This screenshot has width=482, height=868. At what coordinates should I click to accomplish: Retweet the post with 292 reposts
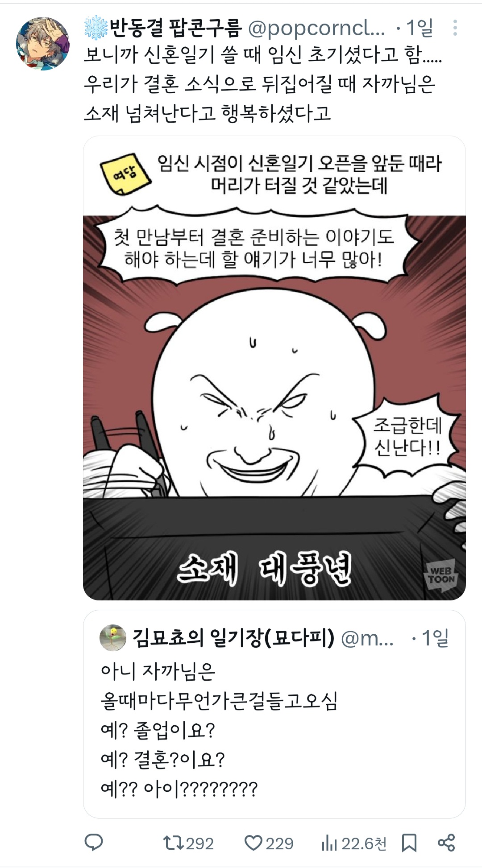(188, 843)
